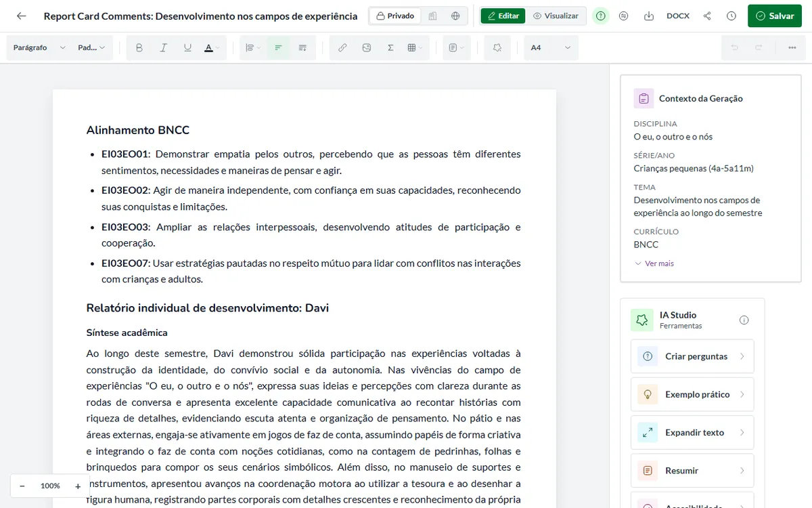Open the A4 page size dropdown

point(551,48)
